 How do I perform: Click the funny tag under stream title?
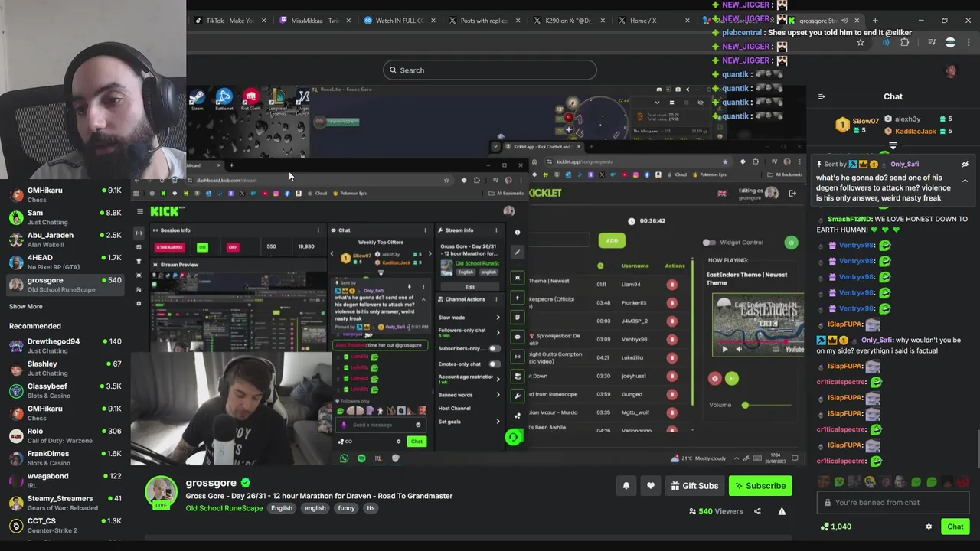pos(346,508)
